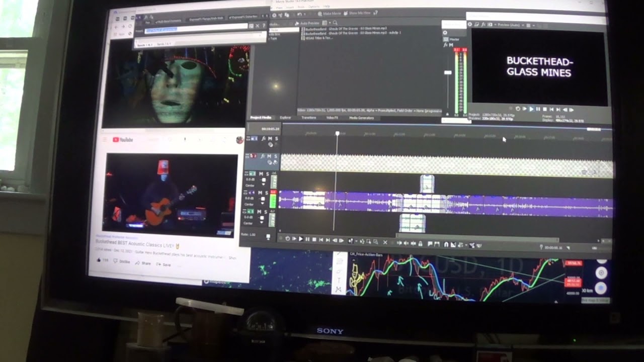Click the gear icon above Master bus
Viewport: 644px width, 362px height.
[x=445, y=33]
